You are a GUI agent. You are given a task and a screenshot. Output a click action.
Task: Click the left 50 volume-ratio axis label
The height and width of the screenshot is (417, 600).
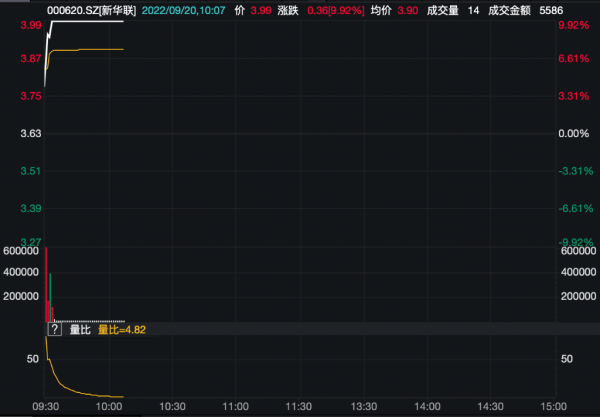pyautogui.click(x=33, y=359)
